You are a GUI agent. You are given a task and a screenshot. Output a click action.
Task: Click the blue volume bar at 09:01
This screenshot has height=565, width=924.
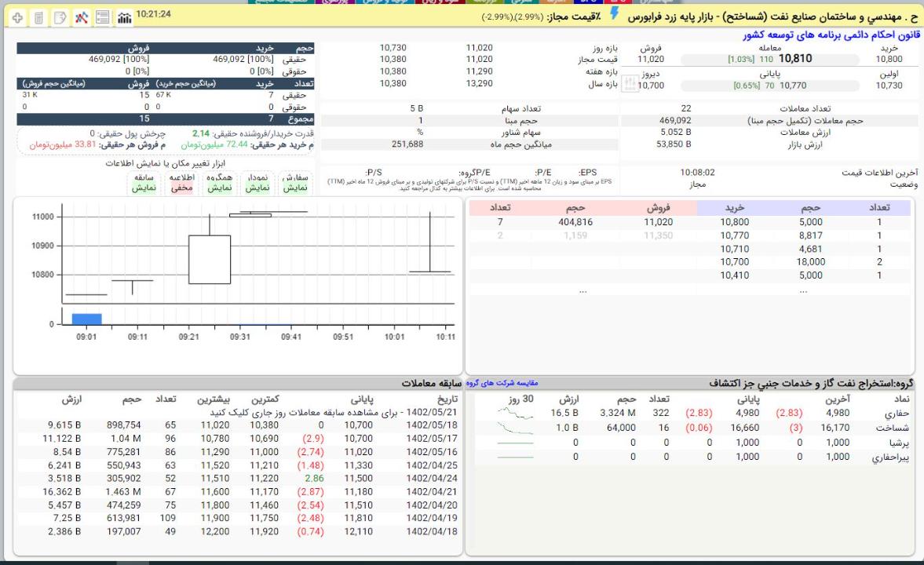tap(87, 319)
